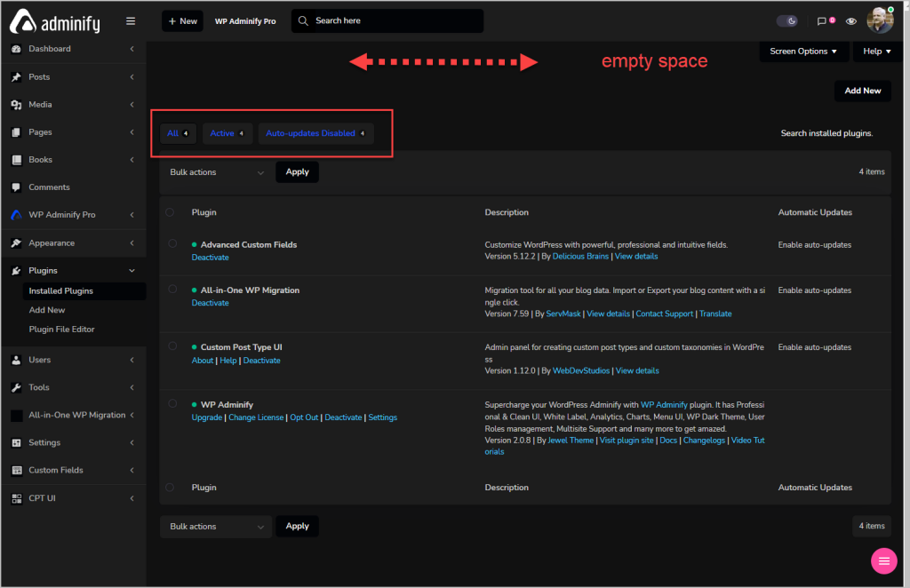The image size is (910, 588).
Task: Click the Posts pin icon
Action: [16, 76]
